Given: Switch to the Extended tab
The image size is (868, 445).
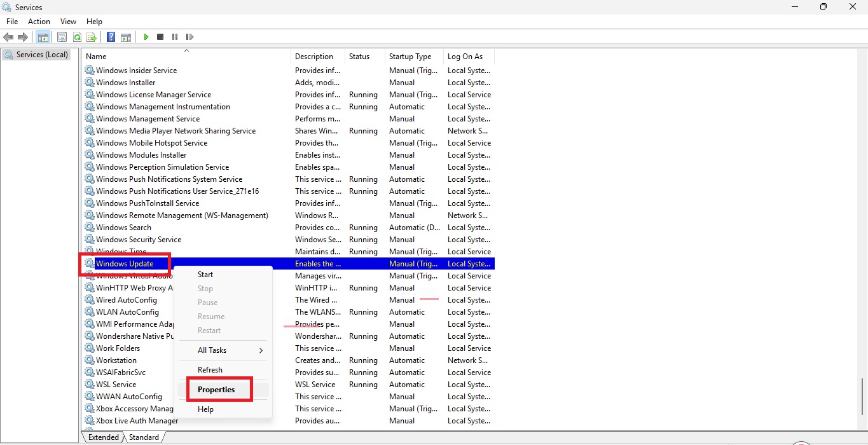Looking at the screenshot, I should [x=104, y=437].
